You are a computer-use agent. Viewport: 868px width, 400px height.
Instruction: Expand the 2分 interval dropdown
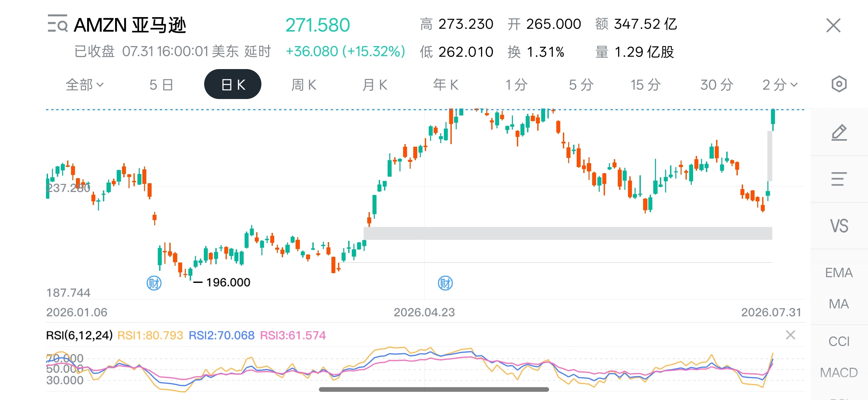[780, 85]
